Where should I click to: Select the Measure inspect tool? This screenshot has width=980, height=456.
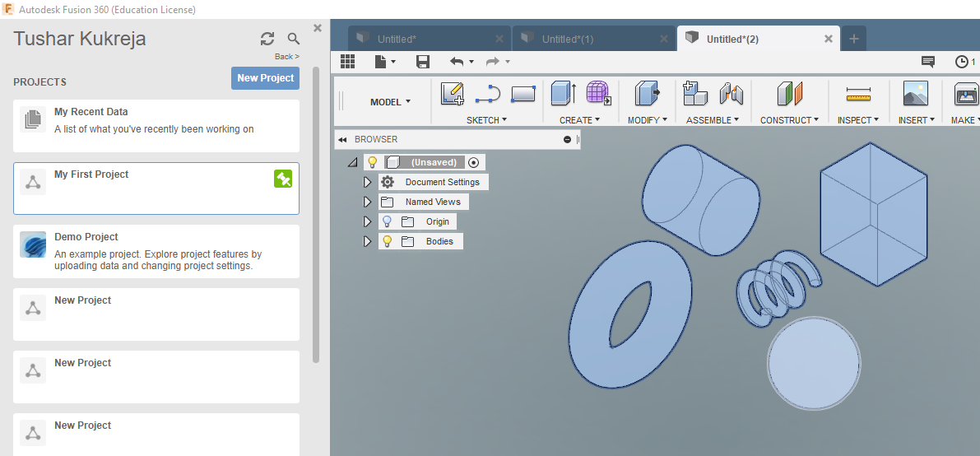coord(858,94)
